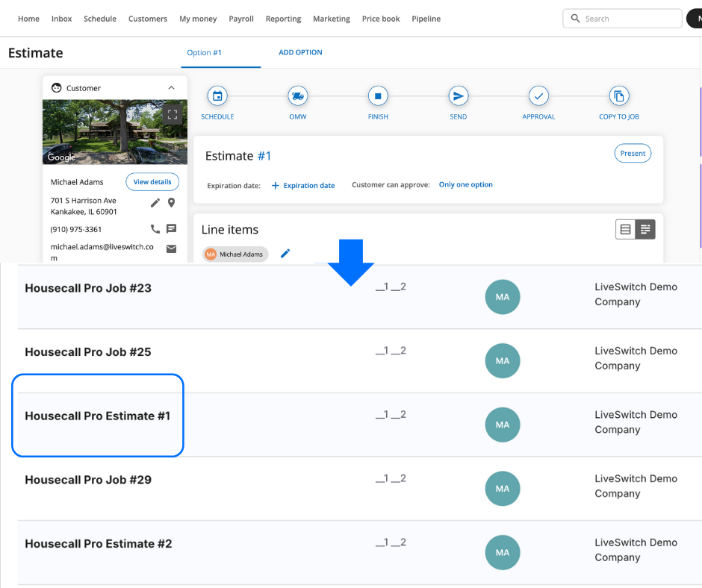Open the Pipeline menu
Image resolution: width=702 pixels, height=588 pixels.
426,19
